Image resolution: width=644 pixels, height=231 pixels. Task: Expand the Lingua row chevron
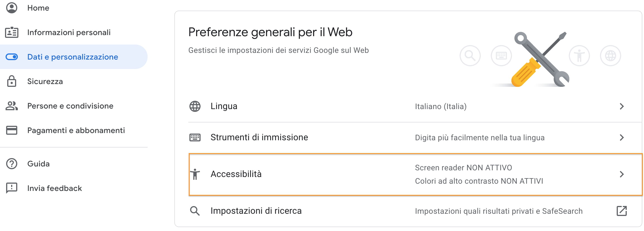pyautogui.click(x=622, y=106)
